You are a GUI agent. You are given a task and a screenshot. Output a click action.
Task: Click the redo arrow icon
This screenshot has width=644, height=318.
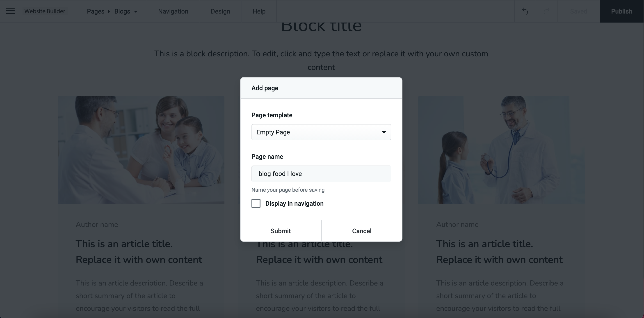click(x=546, y=11)
